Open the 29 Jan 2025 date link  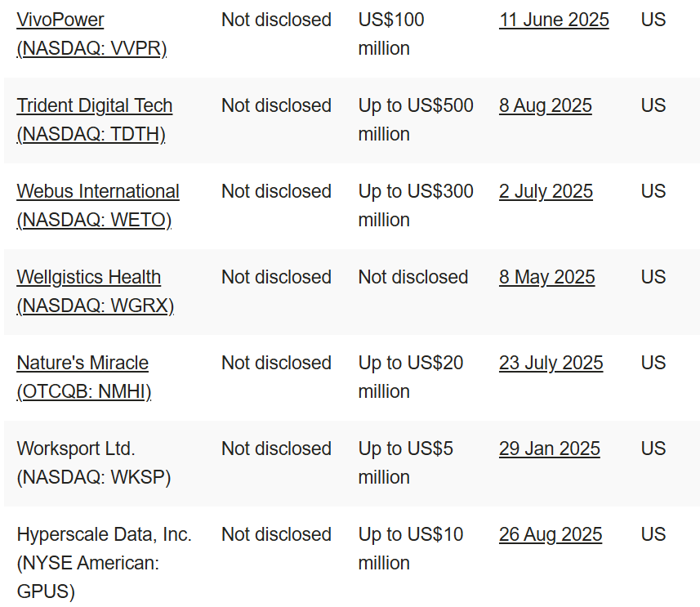550,449
